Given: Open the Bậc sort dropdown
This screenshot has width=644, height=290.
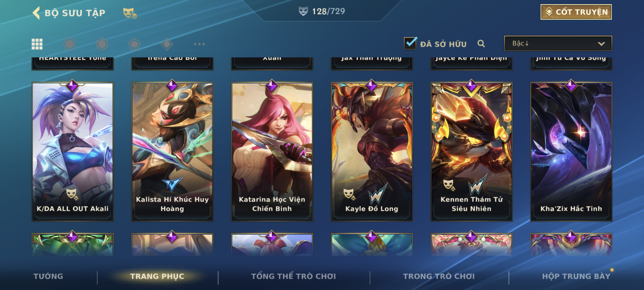Looking at the screenshot, I should 558,43.
